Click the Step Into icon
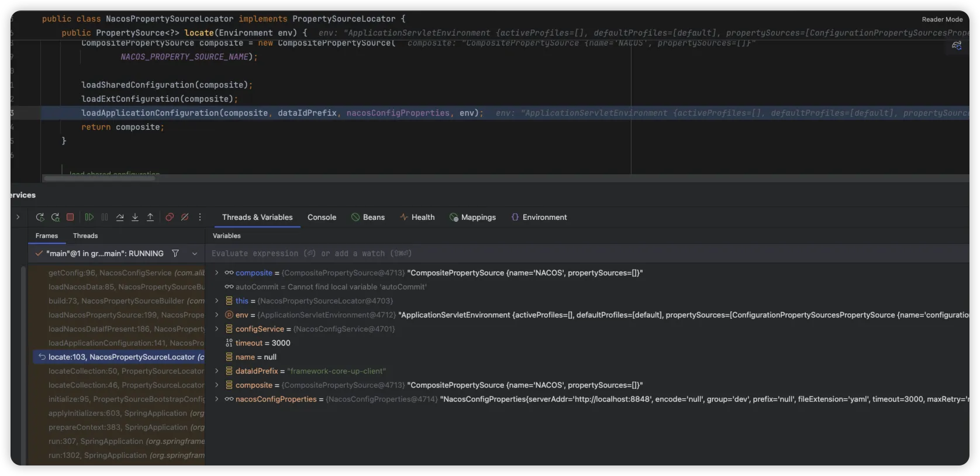This screenshot has height=476, width=980. (135, 218)
